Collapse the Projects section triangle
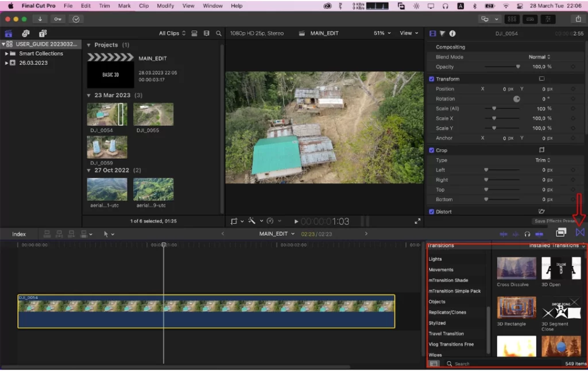Screen dimensions: 588x372 [89, 45]
